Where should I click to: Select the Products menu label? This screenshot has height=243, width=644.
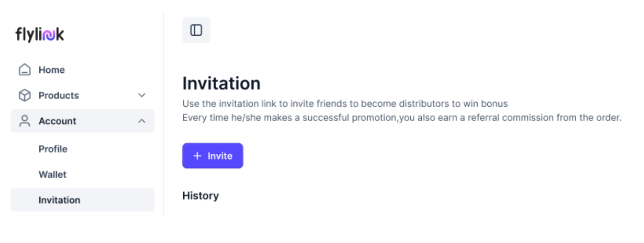(x=59, y=96)
